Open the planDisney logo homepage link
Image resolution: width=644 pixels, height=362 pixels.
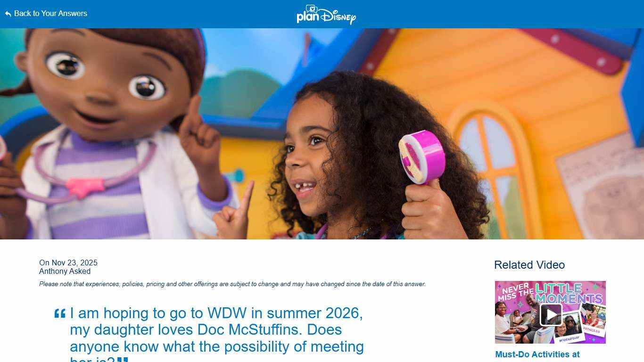coord(326,15)
